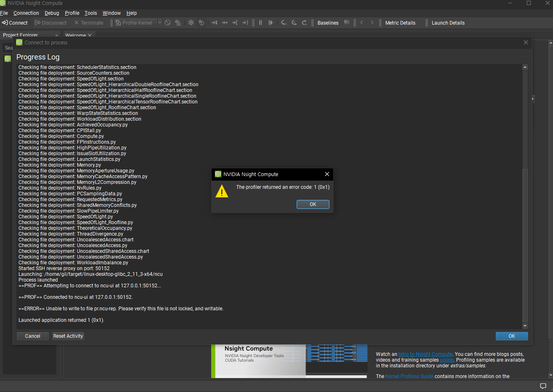Open the Connection menu
Viewport: 553px width, 392px height.
point(26,13)
